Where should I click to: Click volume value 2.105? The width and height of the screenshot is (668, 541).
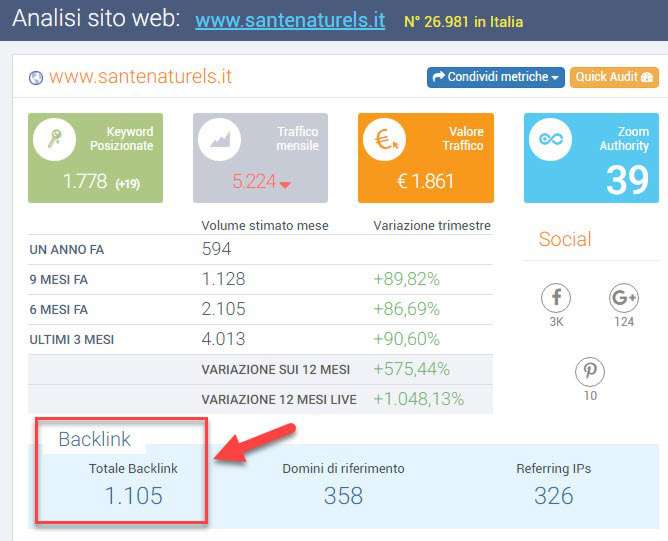pos(224,309)
